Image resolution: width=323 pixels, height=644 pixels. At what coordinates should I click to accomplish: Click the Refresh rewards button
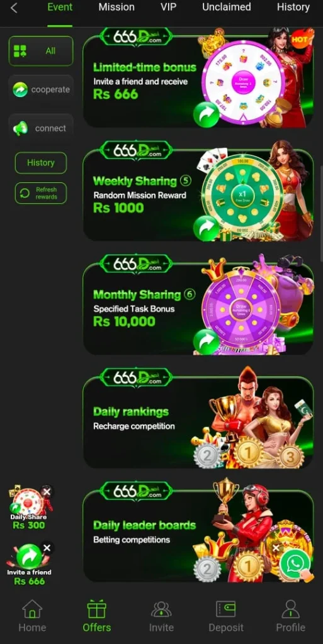click(x=41, y=193)
